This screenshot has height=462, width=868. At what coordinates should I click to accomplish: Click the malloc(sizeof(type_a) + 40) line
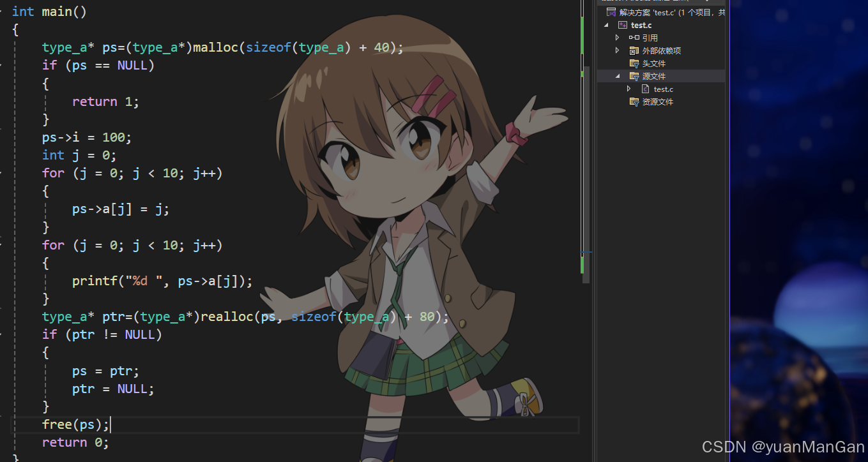[223, 47]
